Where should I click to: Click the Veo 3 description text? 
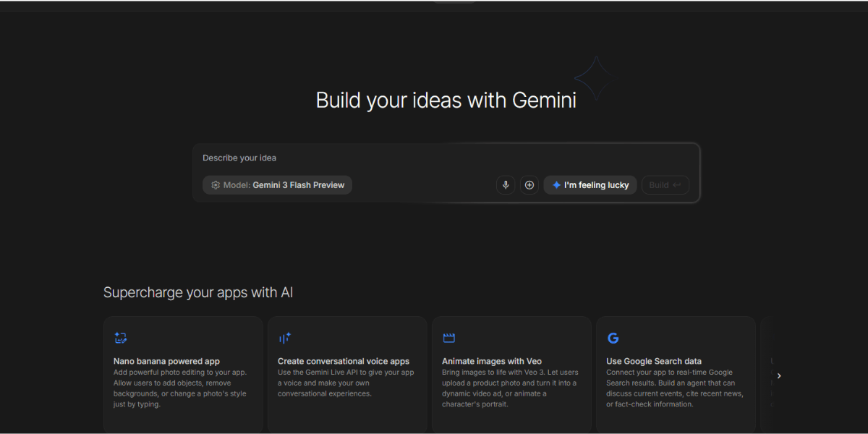[510, 388]
